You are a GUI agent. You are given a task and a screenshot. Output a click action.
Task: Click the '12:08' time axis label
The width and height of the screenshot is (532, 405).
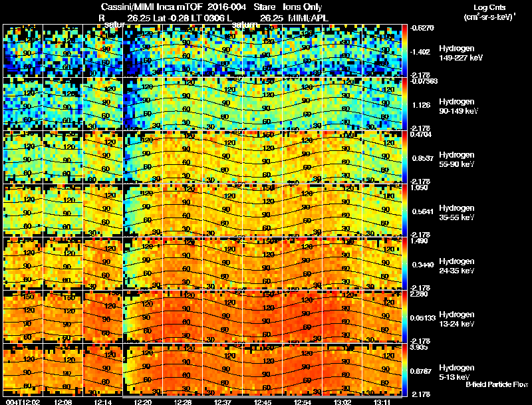[x=63, y=402]
